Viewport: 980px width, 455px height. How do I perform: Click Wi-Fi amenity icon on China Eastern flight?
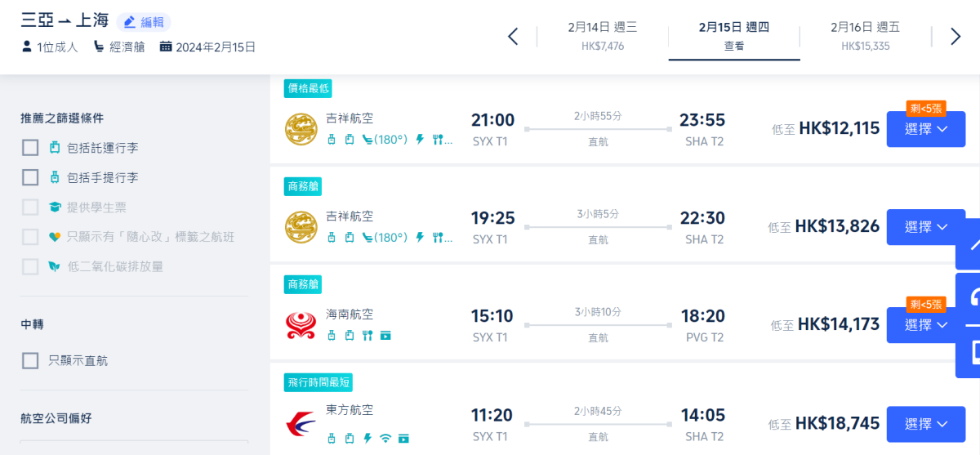coord(385,438)
